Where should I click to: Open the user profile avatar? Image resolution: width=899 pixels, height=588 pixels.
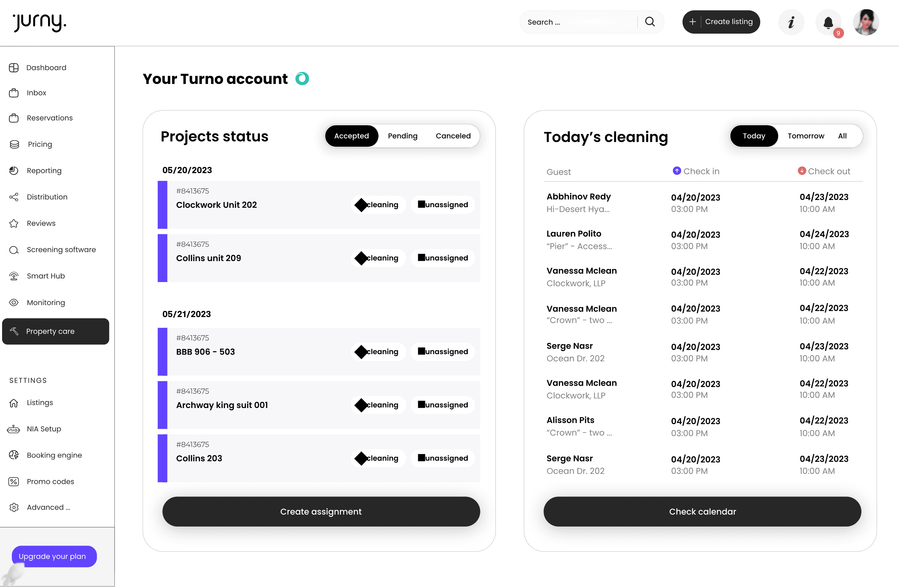click(866, 22)
